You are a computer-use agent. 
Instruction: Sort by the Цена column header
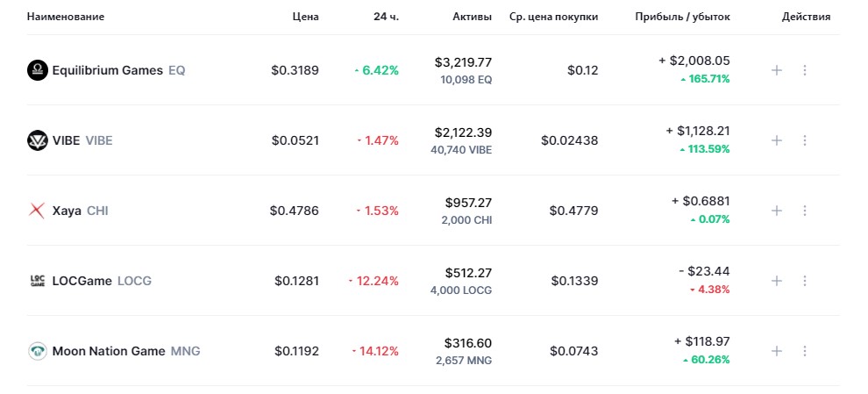point(306,17)
